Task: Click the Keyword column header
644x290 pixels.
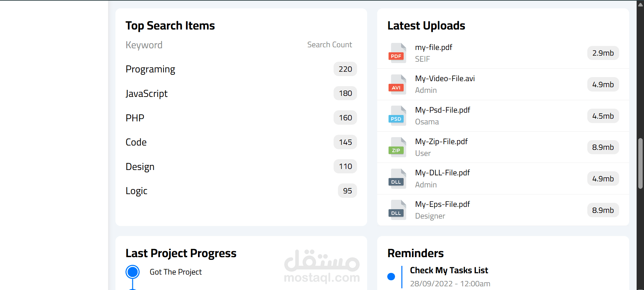Action: 144,45
